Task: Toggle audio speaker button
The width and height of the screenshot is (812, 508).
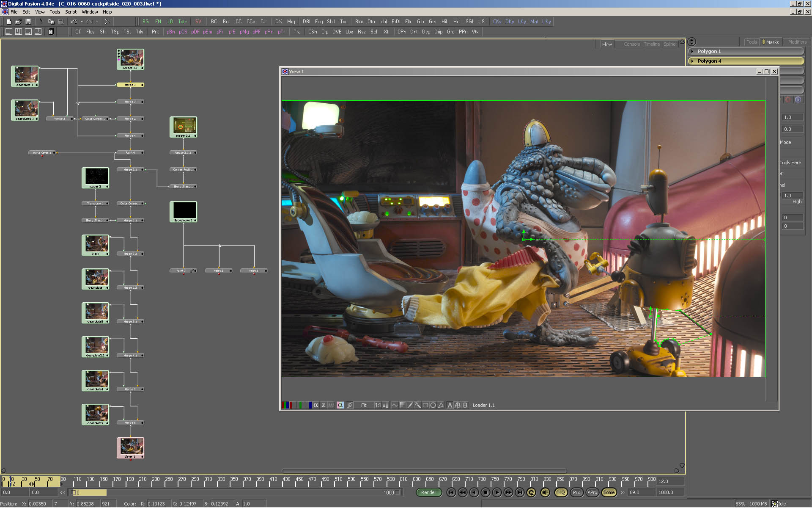Action: [x=545, y=492]
